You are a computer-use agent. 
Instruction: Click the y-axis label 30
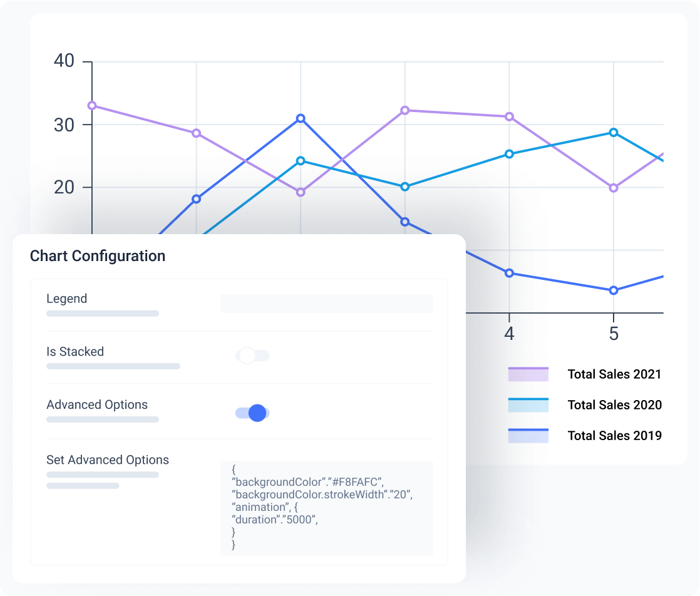point(64,125)
